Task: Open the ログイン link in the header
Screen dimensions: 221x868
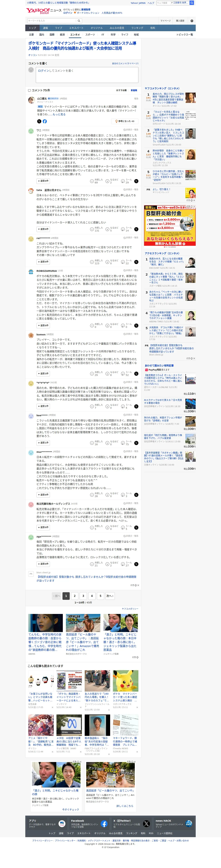Action: (x=68, y=13)
